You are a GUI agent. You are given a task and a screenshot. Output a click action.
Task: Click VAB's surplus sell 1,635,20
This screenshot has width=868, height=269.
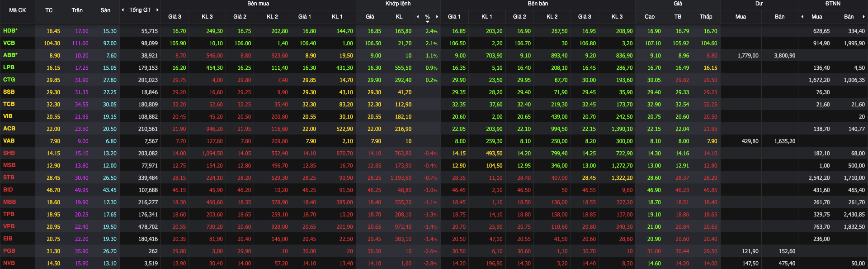click(x=785, y=141)
